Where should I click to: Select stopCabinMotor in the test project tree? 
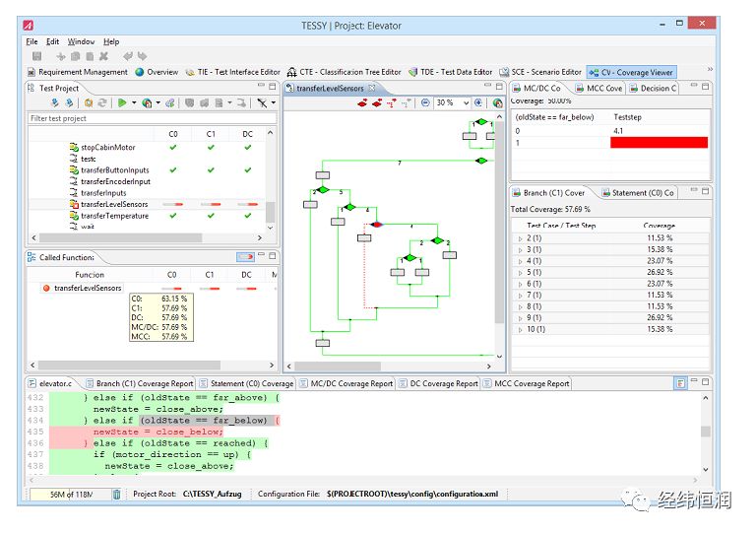coord(107,148)
